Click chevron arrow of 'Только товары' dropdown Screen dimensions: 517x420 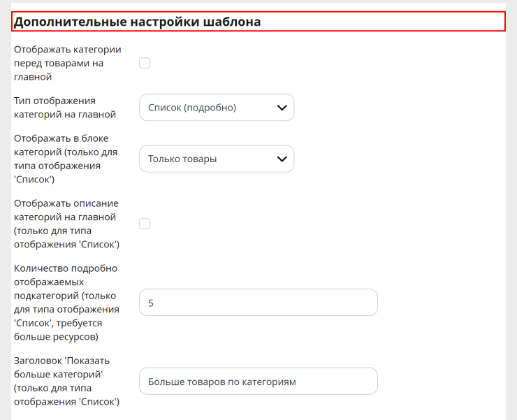(x=282, y=159)
